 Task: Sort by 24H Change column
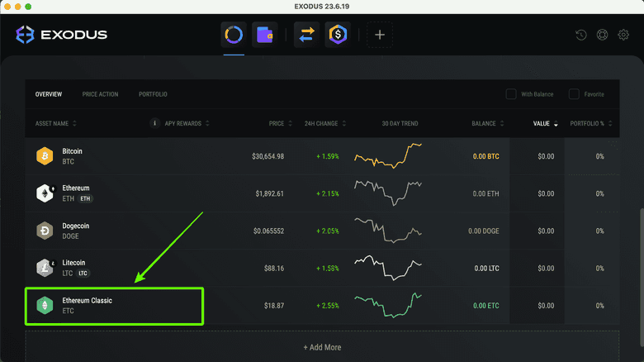324,124
